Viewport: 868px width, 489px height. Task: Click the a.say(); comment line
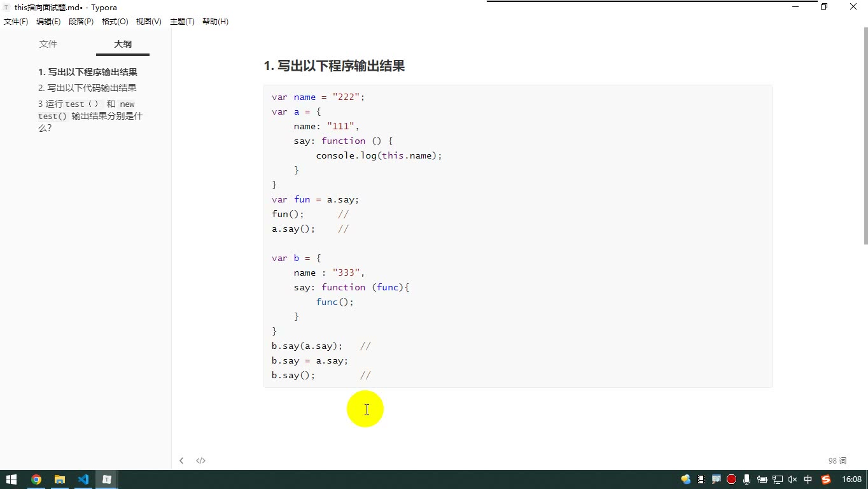pyautogui.click(x=310, y=229)
